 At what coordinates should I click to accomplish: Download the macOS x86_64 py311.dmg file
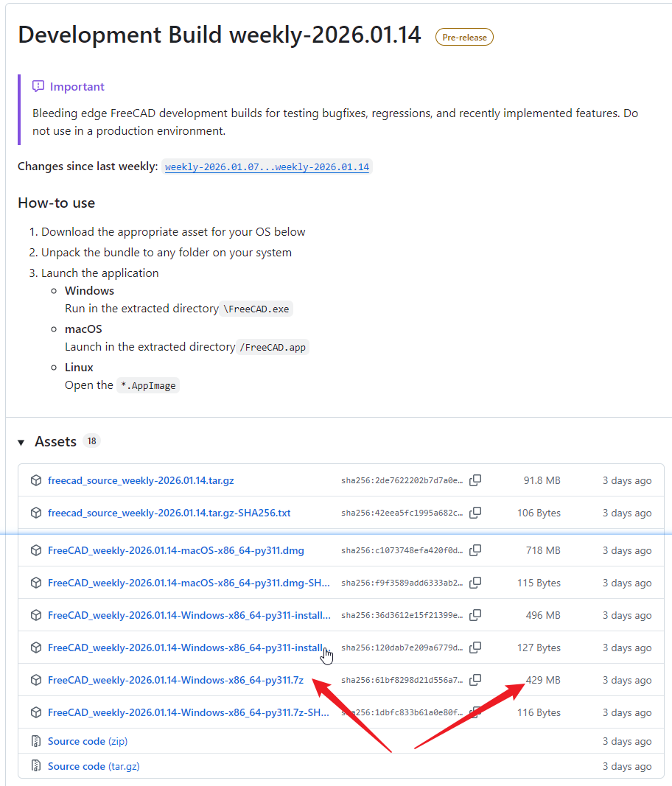[175, 550]
